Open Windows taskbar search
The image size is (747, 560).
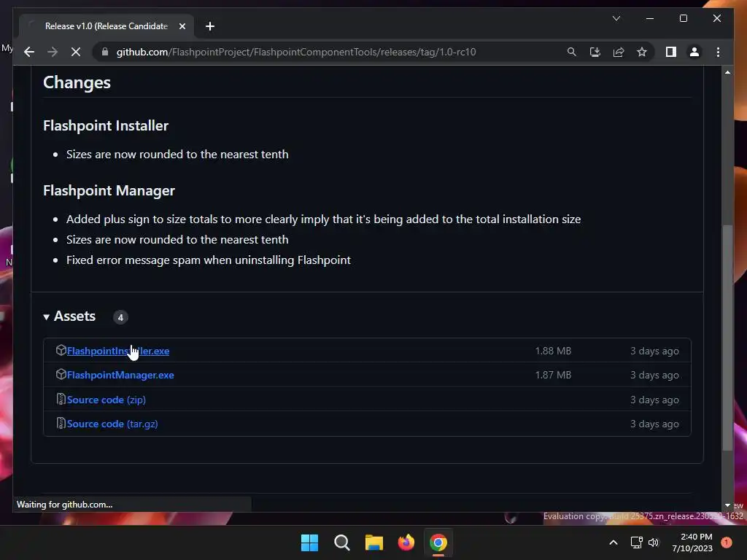[341, 542]
